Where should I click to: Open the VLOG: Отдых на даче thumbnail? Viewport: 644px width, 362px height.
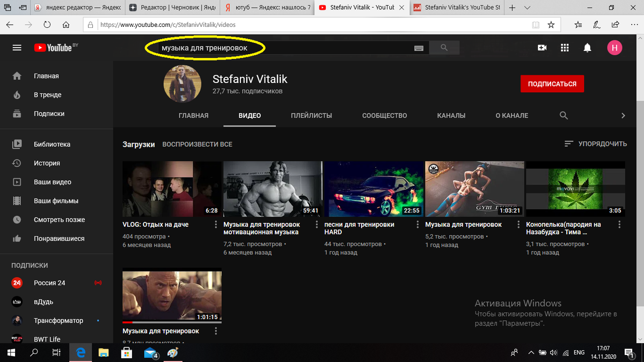pyautogui.click(x=172, y=189)
